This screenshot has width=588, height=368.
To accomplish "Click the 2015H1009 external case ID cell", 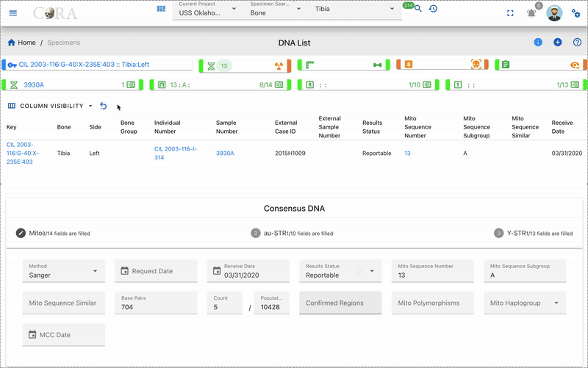I will tap(290, 154).
